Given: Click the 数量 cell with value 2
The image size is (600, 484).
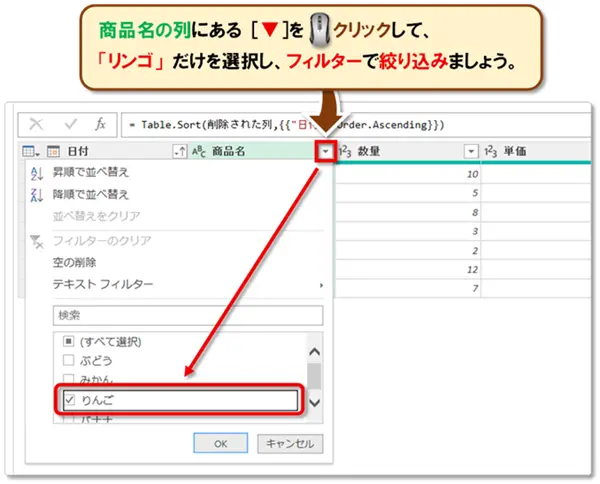Looking at the screenshot, I should pyautogui.click(x=408, y=251).
